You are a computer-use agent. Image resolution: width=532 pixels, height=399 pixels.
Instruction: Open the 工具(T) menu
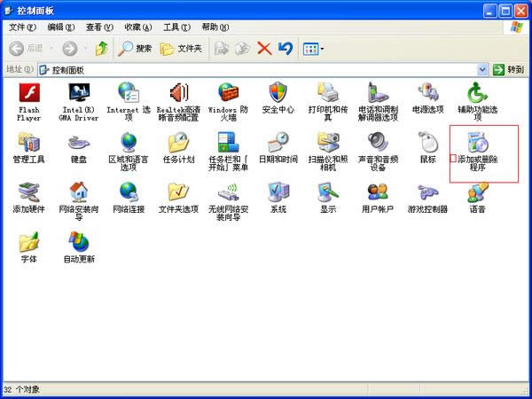(x=176, y=27)
